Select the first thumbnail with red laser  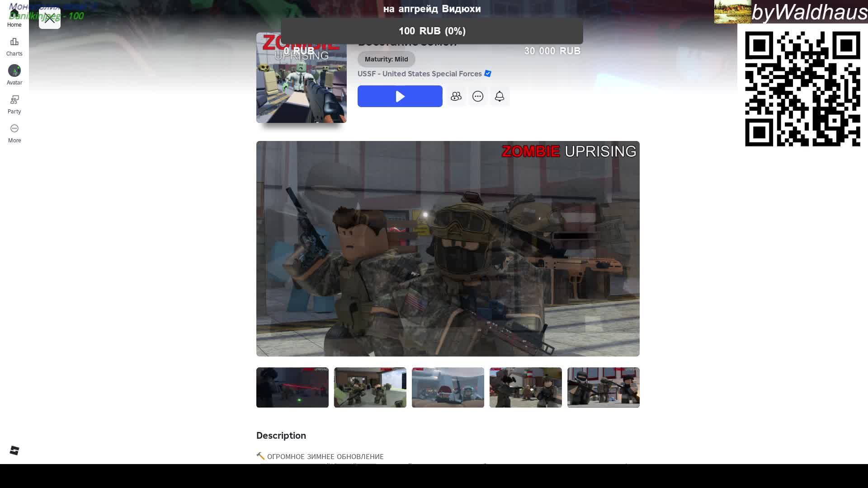tap(292, 387)
